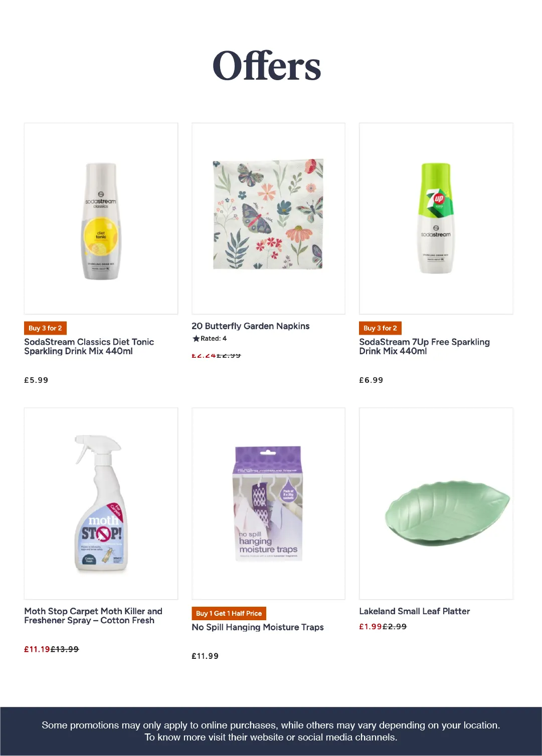The image size is (542, 756).
Task: Click the £11.19 sale price of Moth Stop
Action: [x=37, y=649]
